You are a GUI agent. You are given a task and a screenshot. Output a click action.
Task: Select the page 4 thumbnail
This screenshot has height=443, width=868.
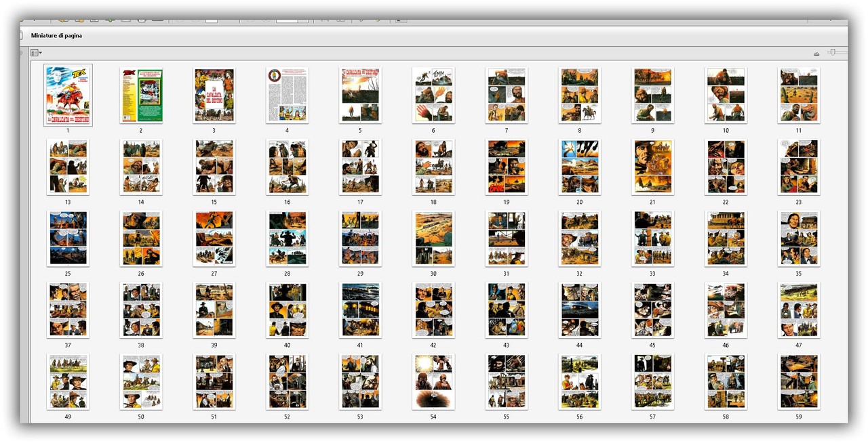tap(287, 95)
